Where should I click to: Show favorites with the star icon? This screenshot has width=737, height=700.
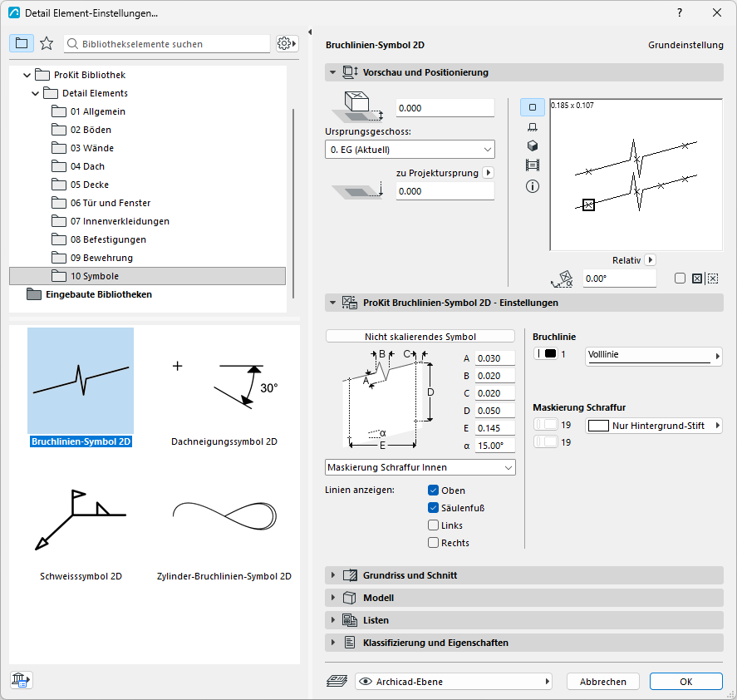click(x=47, y=44)
